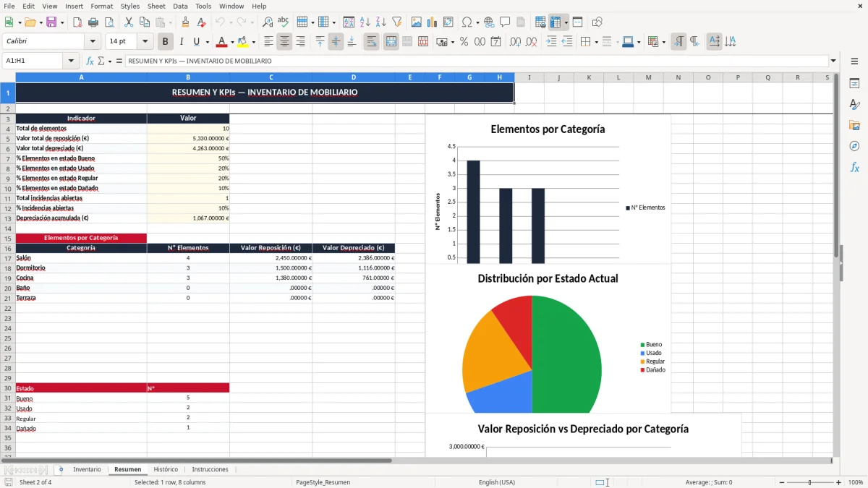Print the spreadsheet using the printer icon

point(93,22)
